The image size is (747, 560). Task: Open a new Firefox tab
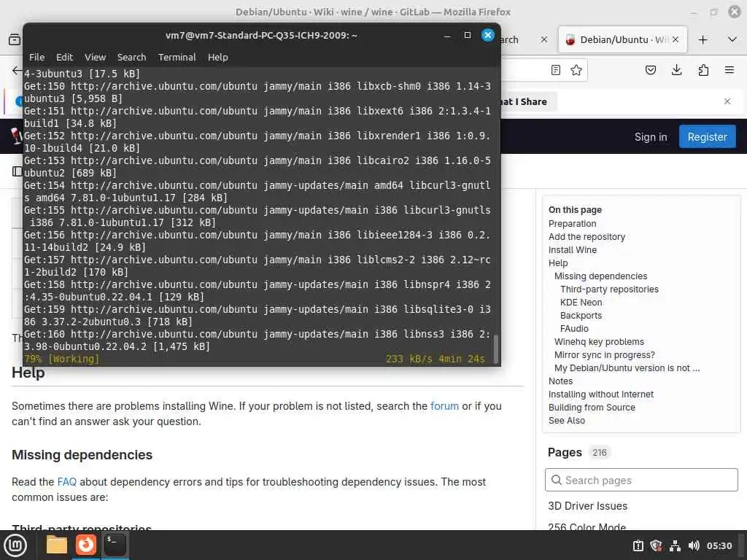[703, 39]
